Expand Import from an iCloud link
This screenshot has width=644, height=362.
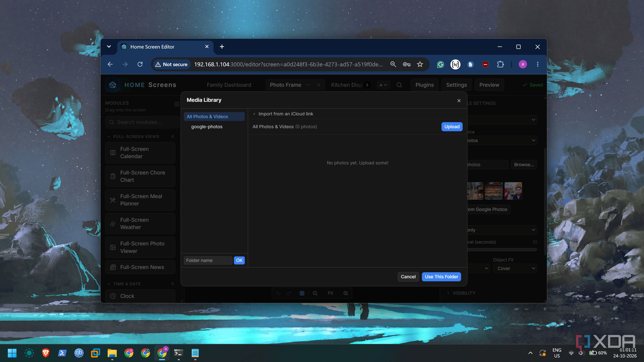click(x=283, y=114)
